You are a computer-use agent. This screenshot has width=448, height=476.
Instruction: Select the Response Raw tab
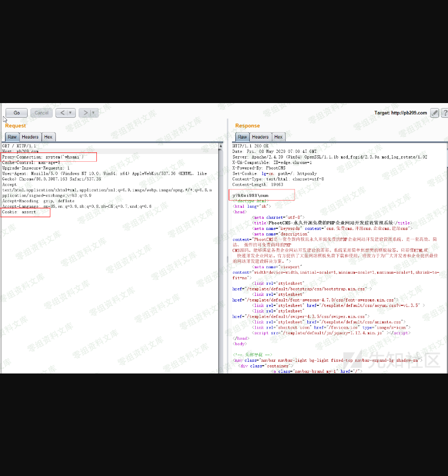click(x=242, y=137)
